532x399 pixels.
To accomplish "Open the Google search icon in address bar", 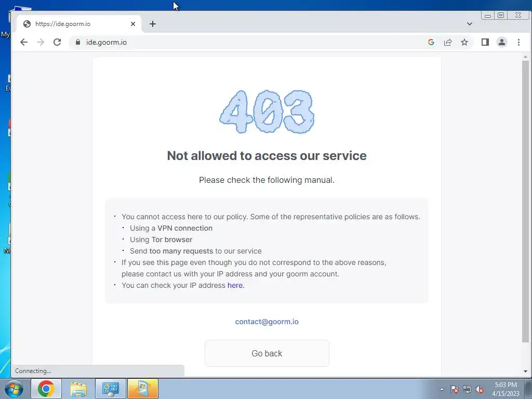I will (431, 42).
